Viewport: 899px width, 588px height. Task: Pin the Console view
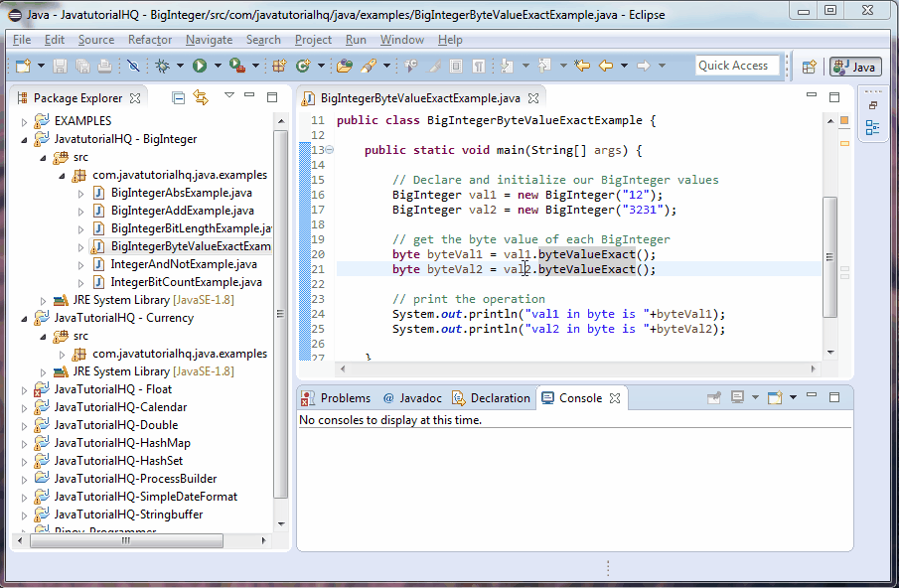(713, 397)
